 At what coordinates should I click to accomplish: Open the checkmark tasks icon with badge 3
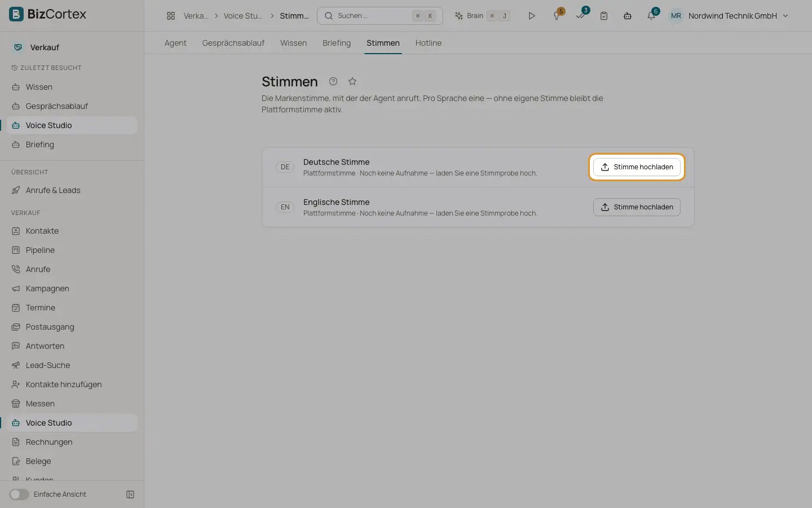click(580, 16)
